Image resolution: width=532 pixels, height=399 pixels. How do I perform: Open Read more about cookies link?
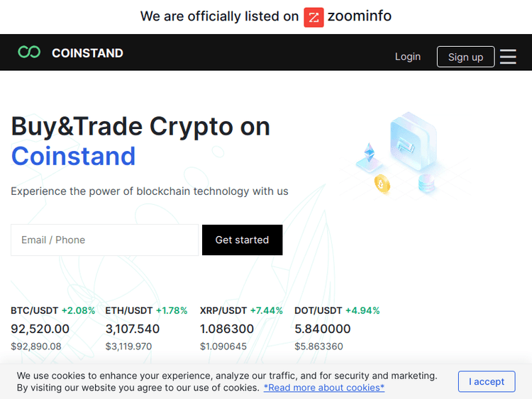click(324, 388)
